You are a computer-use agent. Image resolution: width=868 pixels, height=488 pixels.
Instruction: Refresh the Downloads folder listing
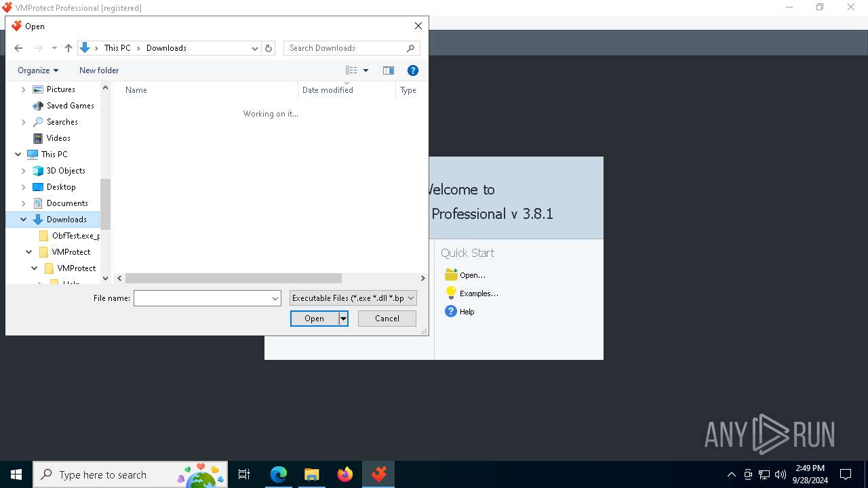[x=269, y=48]
